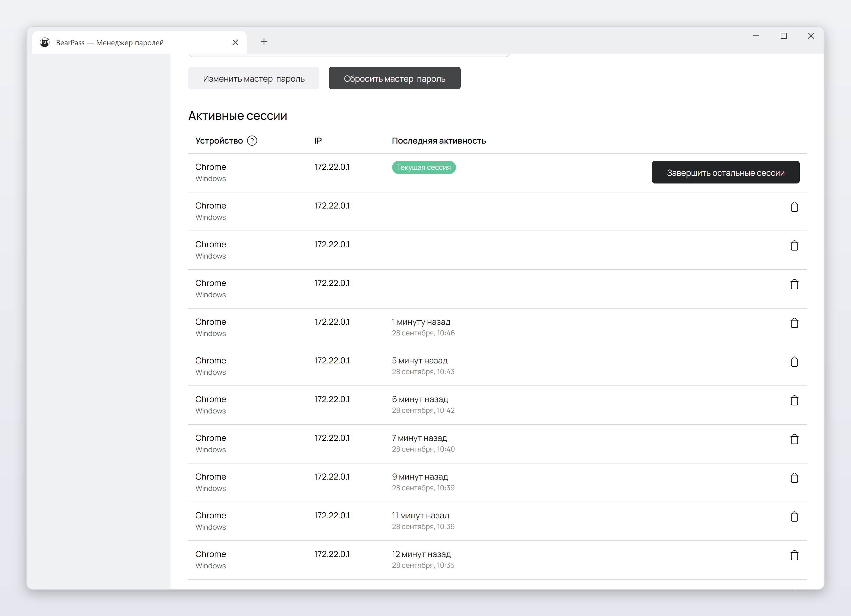
Task: Minimize the browser window
Action: click(x=756, y=36)
